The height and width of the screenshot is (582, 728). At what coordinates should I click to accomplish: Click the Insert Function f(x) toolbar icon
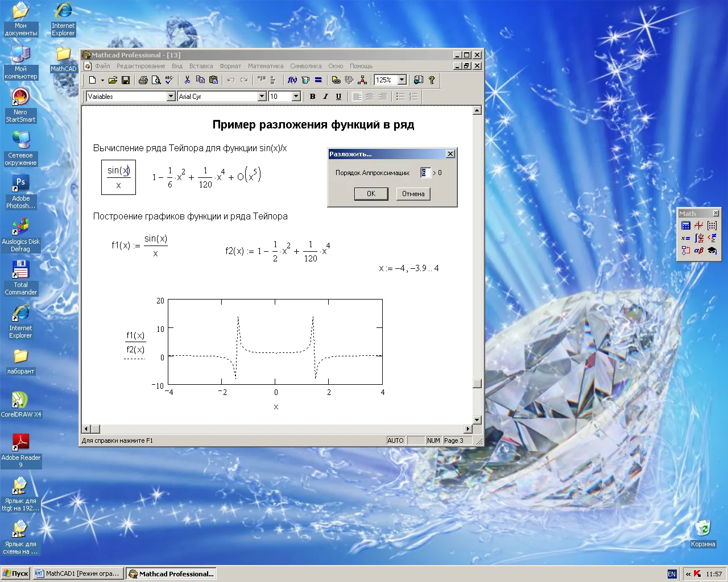click(x=292, y=80)
